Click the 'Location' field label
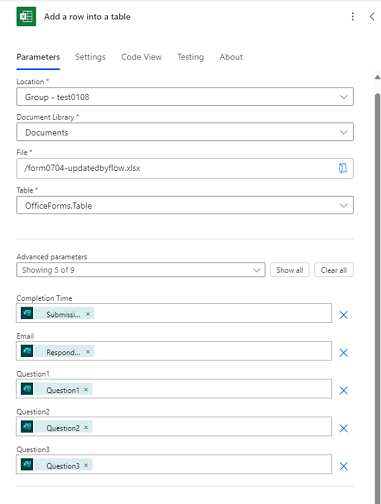The width and height of the screenshot is (381, 504). click(30, 81)
